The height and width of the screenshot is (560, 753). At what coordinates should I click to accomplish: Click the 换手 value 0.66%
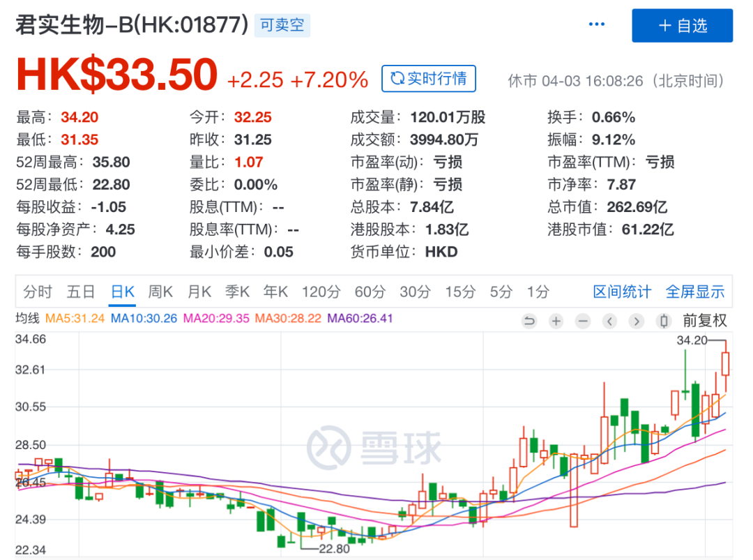pos(614,117)
